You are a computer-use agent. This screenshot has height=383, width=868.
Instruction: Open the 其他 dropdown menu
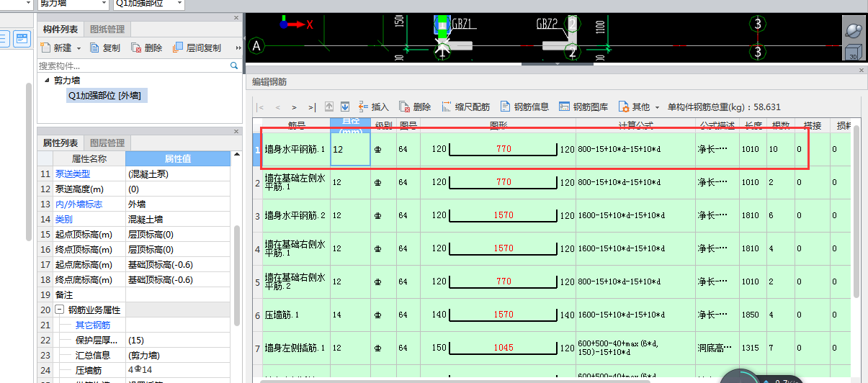[x=639, y=107]
